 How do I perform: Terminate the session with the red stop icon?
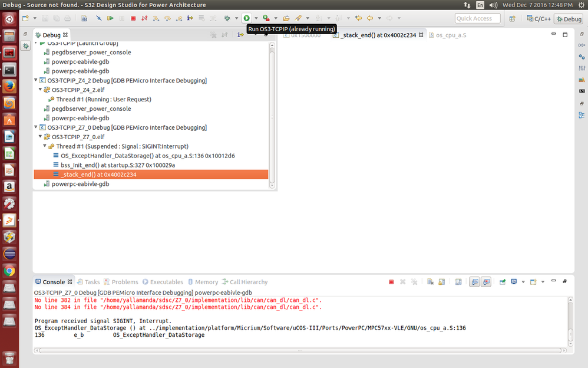(x=133, y=18)
